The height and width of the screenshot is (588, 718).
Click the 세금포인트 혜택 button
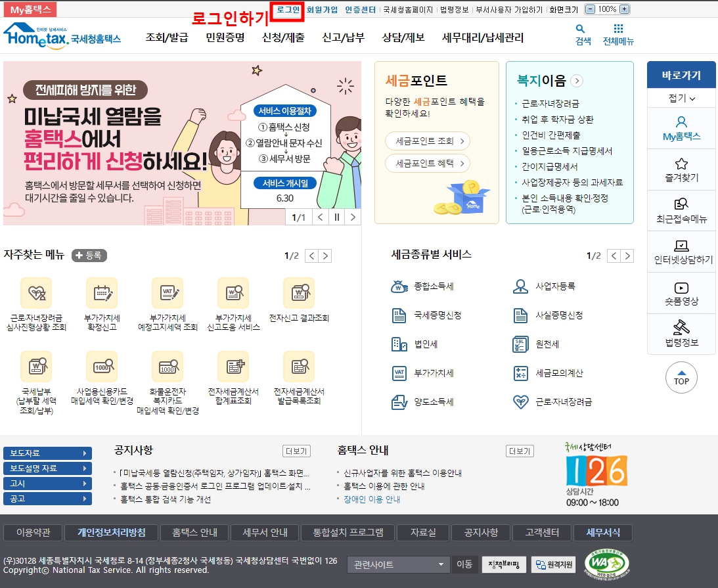(x=428, y=164)
